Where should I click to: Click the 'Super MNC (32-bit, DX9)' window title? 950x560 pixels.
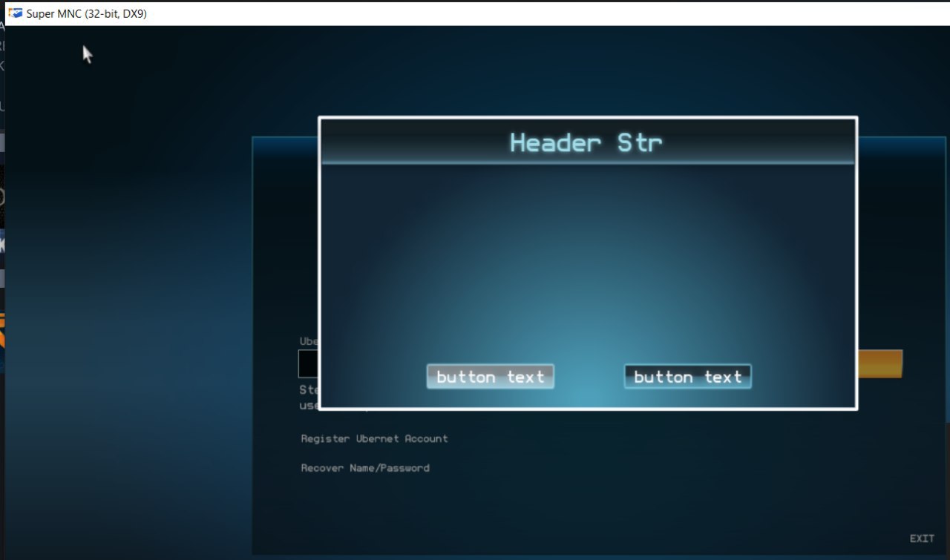87,13
